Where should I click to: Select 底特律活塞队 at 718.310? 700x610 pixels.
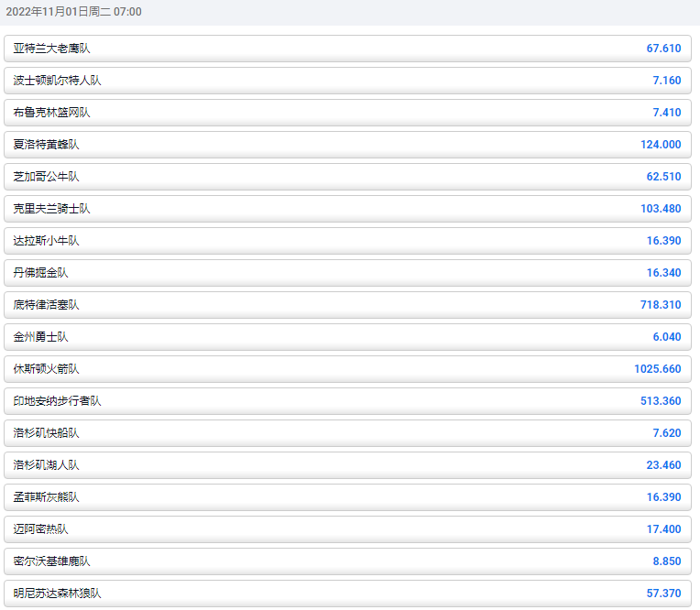pos(347,305)
